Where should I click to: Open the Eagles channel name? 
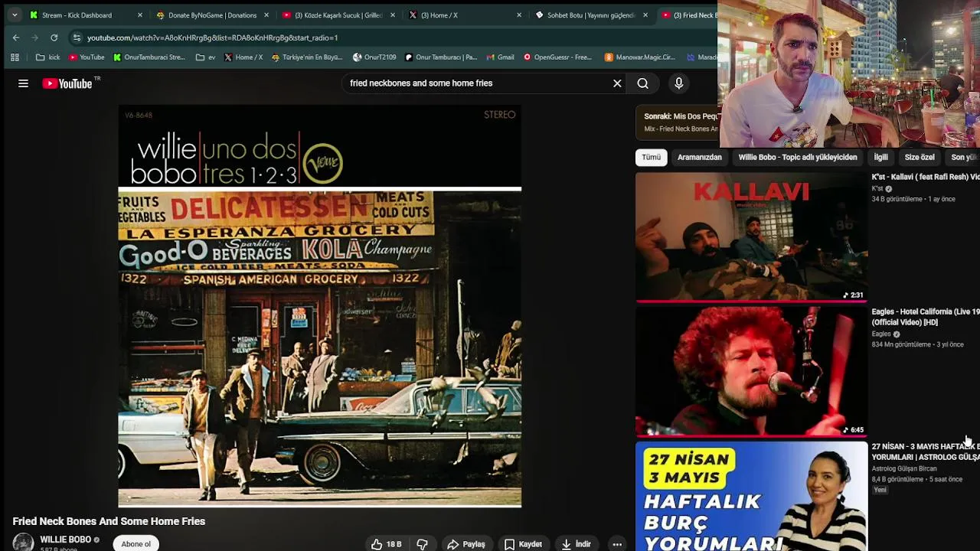(881, 334)
